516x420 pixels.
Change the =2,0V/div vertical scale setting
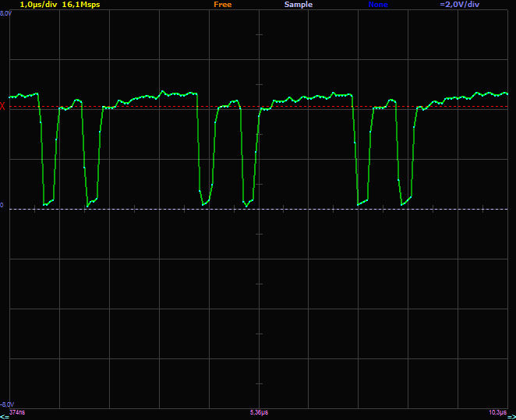click(x=460, y=5)
